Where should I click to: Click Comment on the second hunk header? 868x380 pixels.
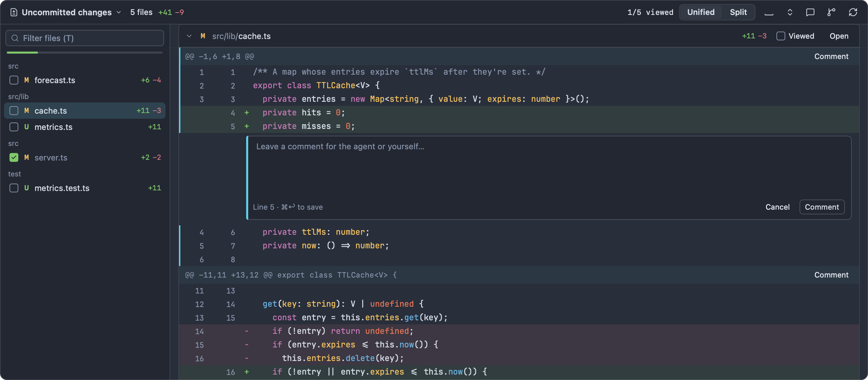pos(831,275)
